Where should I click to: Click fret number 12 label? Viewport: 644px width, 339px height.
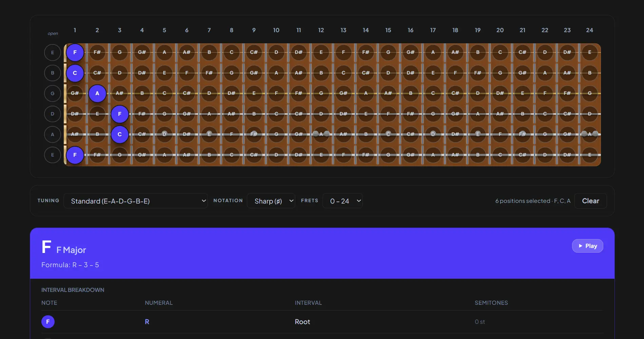point(321,30)
